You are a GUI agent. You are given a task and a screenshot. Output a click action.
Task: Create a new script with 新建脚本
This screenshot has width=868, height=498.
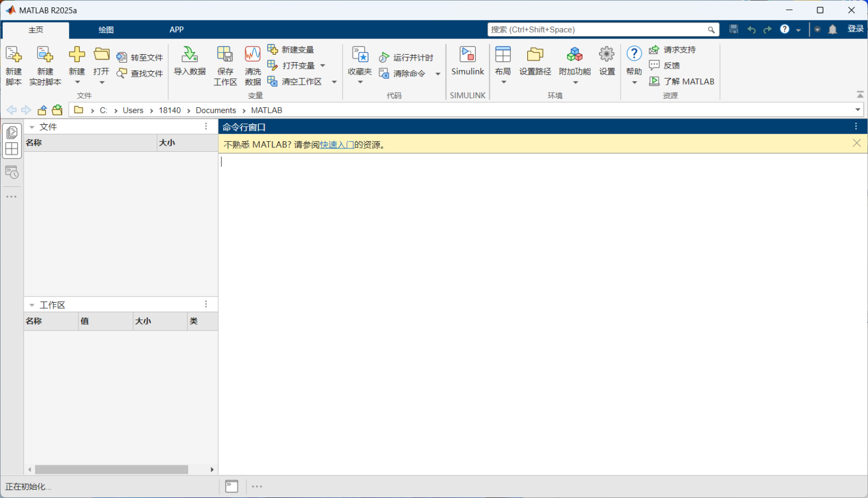(12, 63)
